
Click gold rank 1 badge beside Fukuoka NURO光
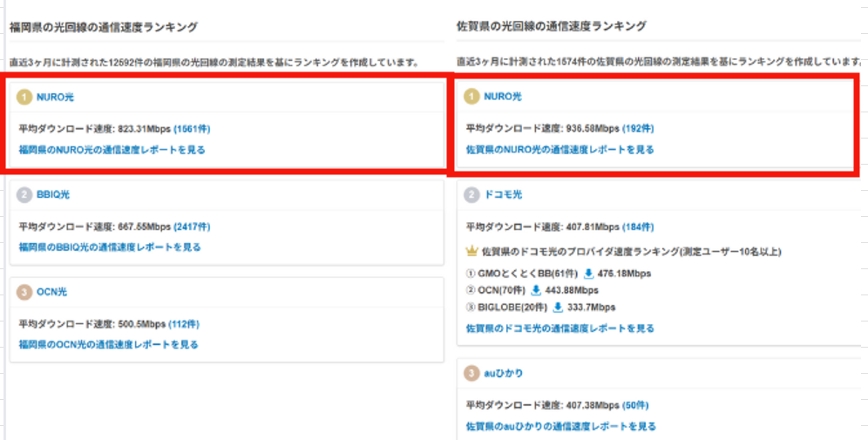coord(24,98)
